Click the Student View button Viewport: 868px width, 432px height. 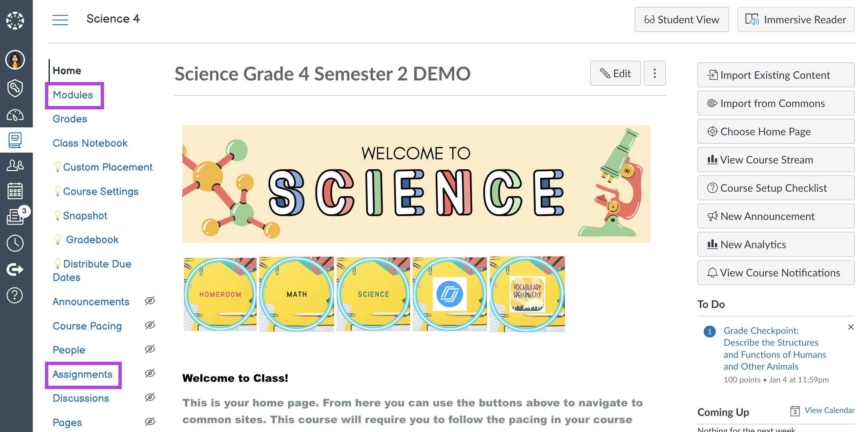click(682, 20)
